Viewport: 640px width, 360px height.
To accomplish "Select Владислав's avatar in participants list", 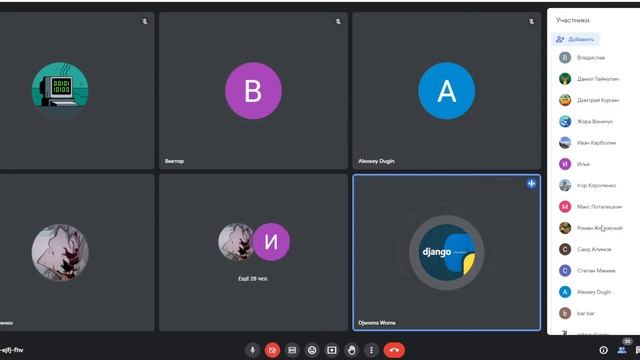I will [x=565, y=58].
